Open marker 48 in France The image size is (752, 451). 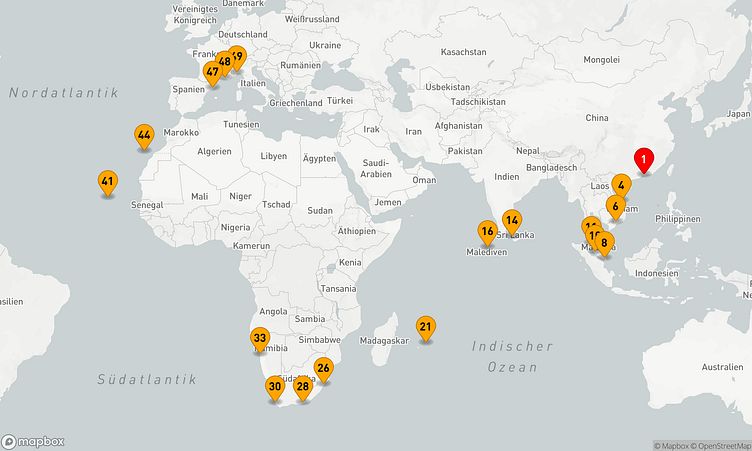[224, 62]
